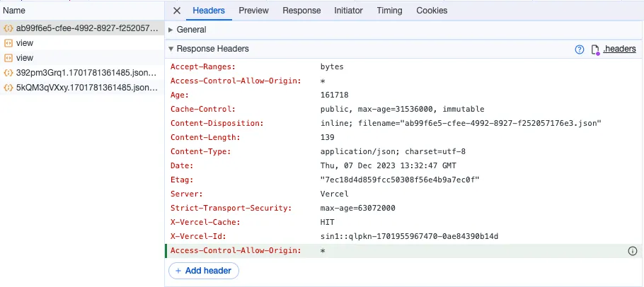
Task: Click the Cache-Control value max-age=31536000
Action: point(396,110)
